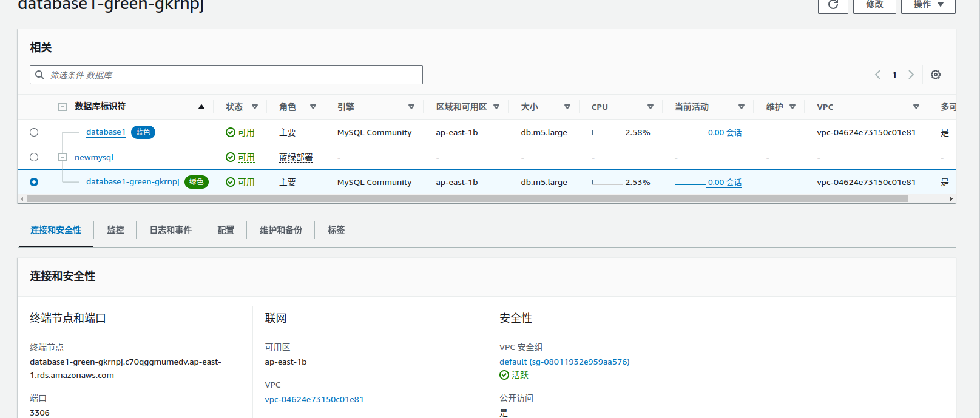Open 大小 column sort dropdown
The width and height of the screenshot is (980, 418).
(x=567, y=107)
